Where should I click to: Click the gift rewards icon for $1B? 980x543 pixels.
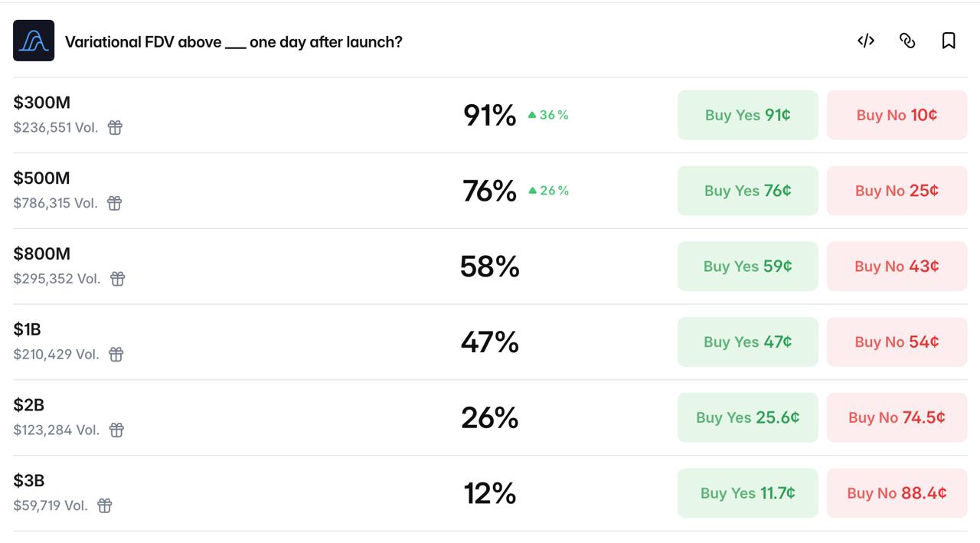[x=116, y=354]
